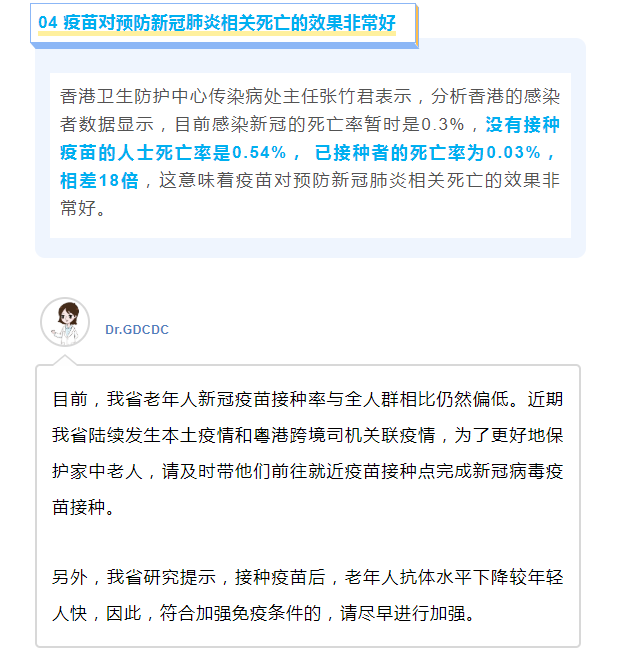Click the blue "0.03%" vaccinated death rate

[x=514, y=153]
